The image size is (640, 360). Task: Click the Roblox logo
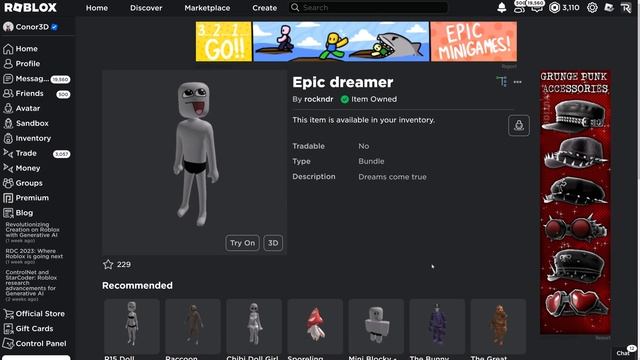[x=30, y=7]
